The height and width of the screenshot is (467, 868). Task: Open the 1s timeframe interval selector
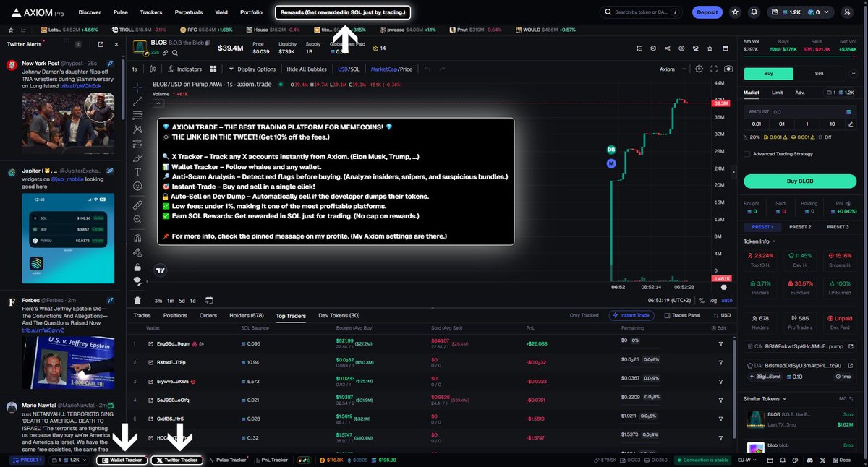point(134,69)
